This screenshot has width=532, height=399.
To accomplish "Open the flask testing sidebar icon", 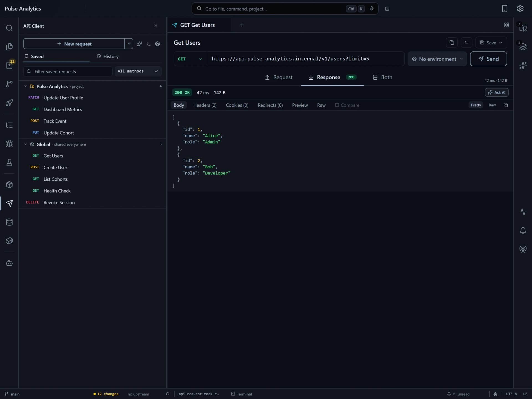I will point(9,162).
